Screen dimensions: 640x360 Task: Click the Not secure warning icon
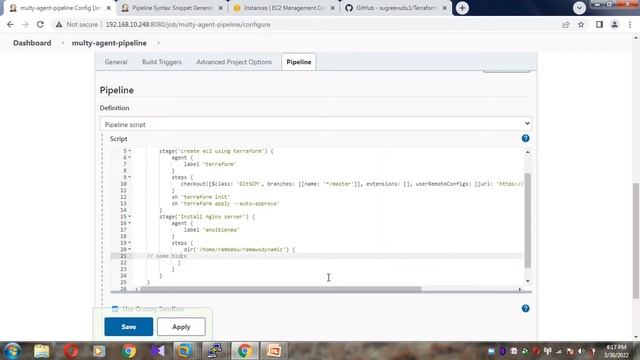pos(59,24)
